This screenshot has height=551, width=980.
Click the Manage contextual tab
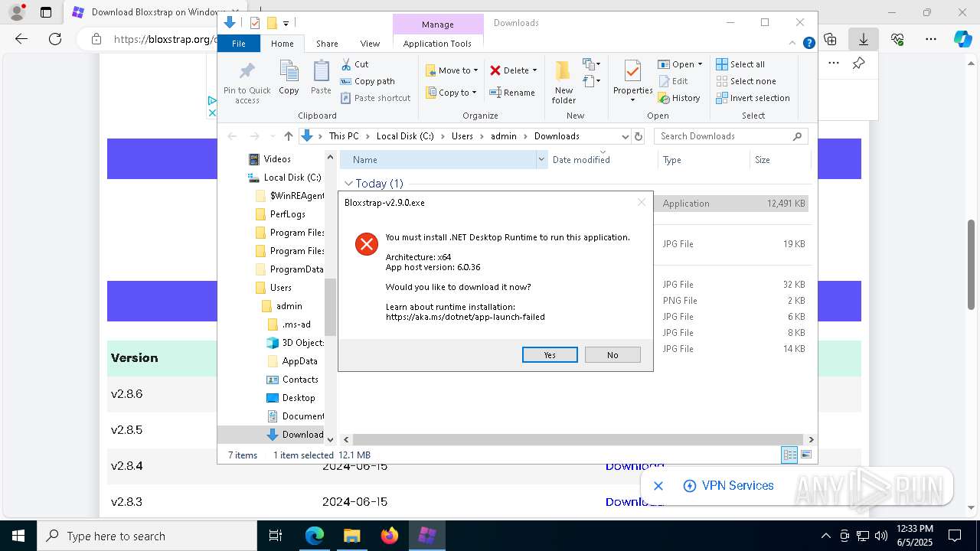pyautogui.click(x=438, y=24)
